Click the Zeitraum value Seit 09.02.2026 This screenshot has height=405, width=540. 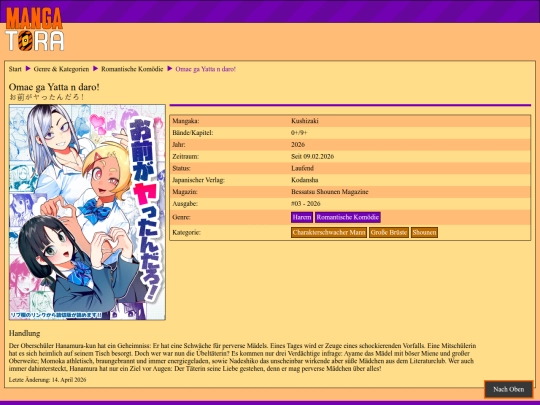[313, 156]
